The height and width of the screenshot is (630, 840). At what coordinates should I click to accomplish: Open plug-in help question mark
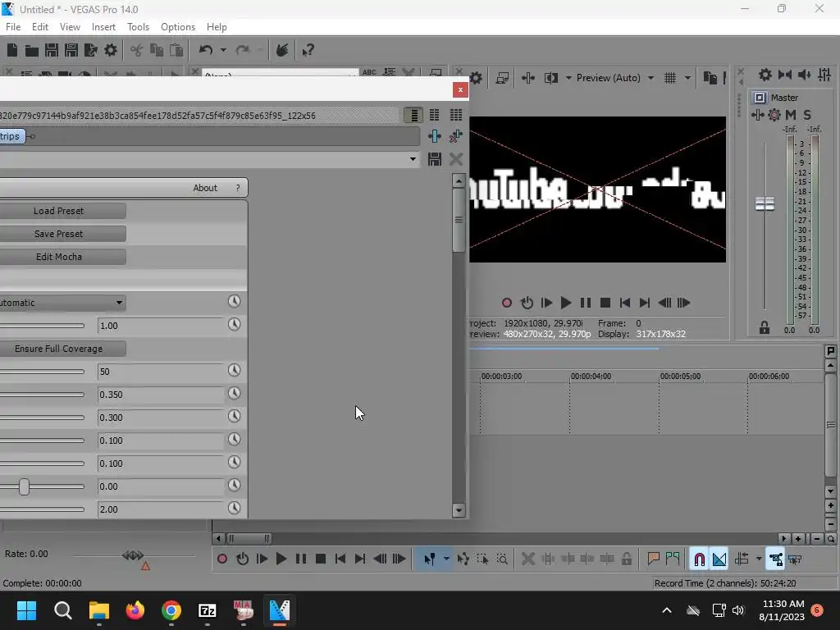(x=238, y=188)
